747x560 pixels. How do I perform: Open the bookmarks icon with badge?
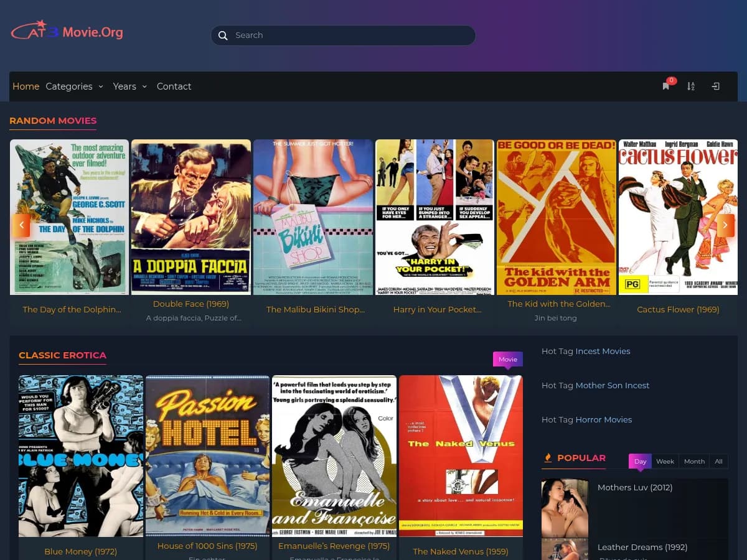tap(666, 86)
